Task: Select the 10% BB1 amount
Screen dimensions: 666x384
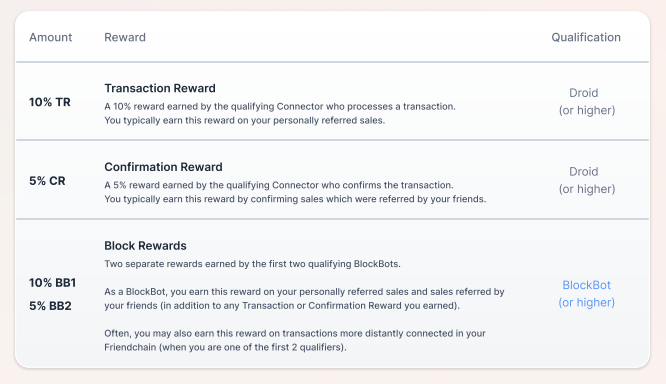Action: (52, 283)
